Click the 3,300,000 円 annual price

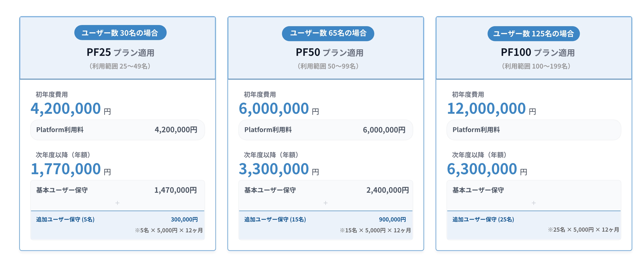pos(278,169)
